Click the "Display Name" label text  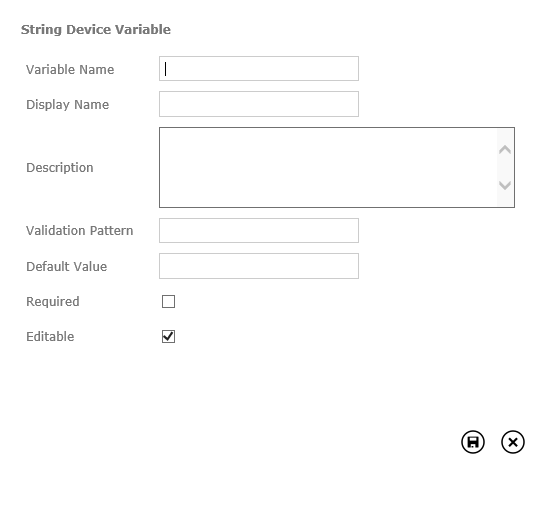point(67,105)
